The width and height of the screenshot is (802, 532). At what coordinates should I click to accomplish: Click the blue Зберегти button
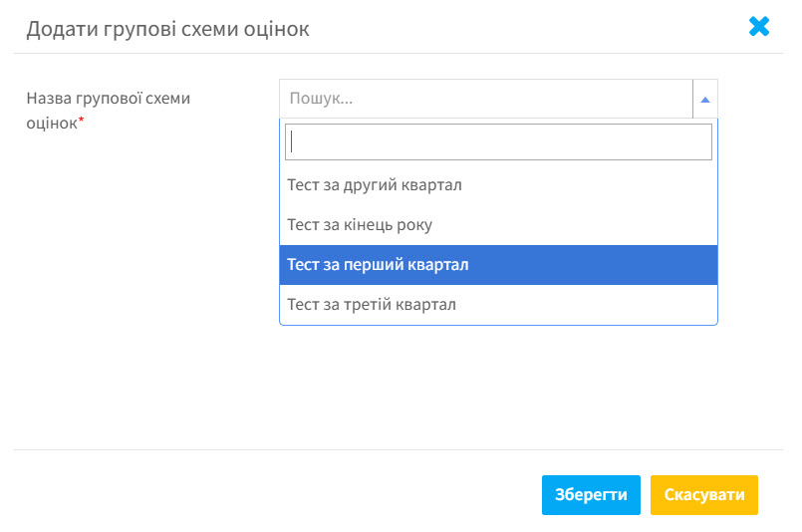click(x=591, y=495)
